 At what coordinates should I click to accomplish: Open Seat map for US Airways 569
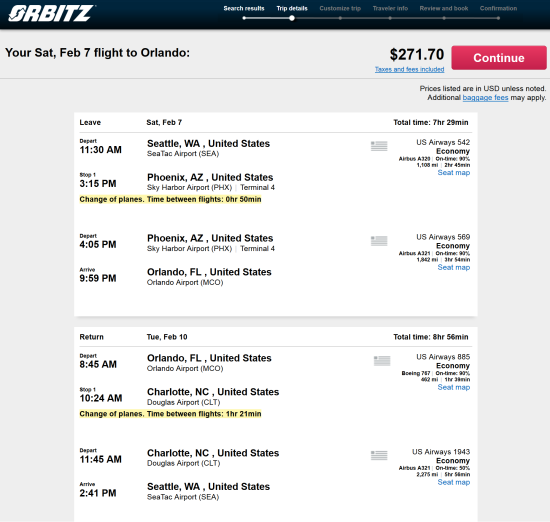click(454, 267)
